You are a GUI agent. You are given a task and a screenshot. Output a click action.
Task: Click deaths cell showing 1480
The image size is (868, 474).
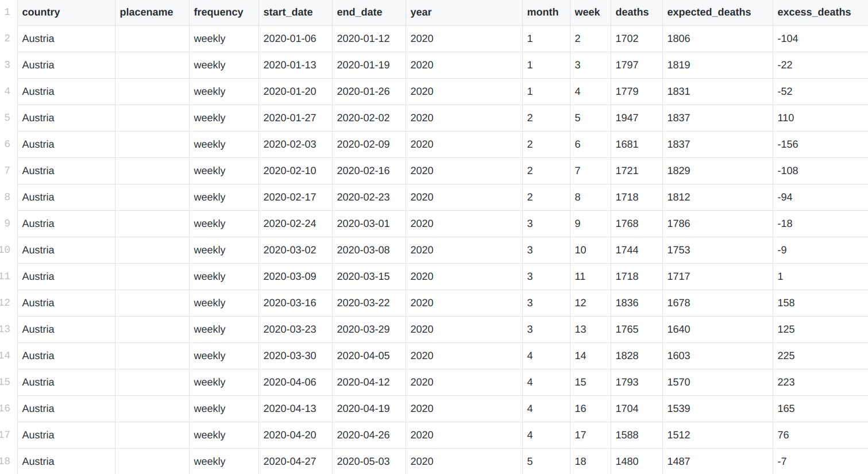tap(627, 461)
